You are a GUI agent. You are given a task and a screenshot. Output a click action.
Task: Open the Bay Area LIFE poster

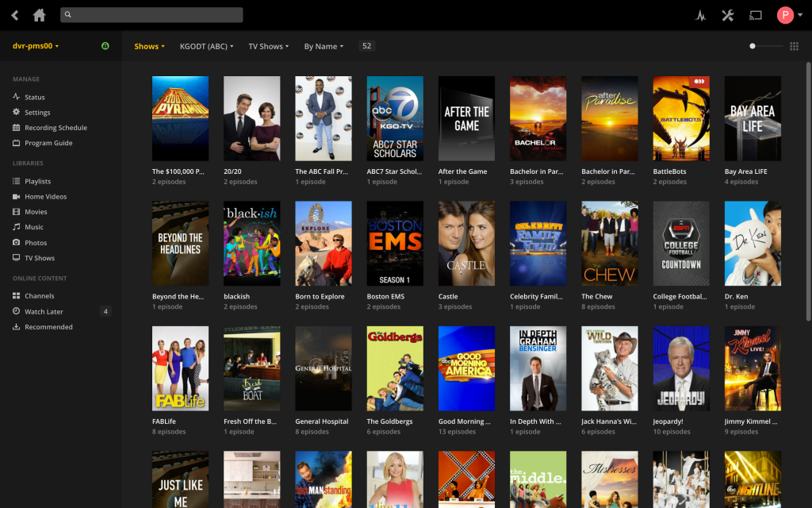pos(753,118)
